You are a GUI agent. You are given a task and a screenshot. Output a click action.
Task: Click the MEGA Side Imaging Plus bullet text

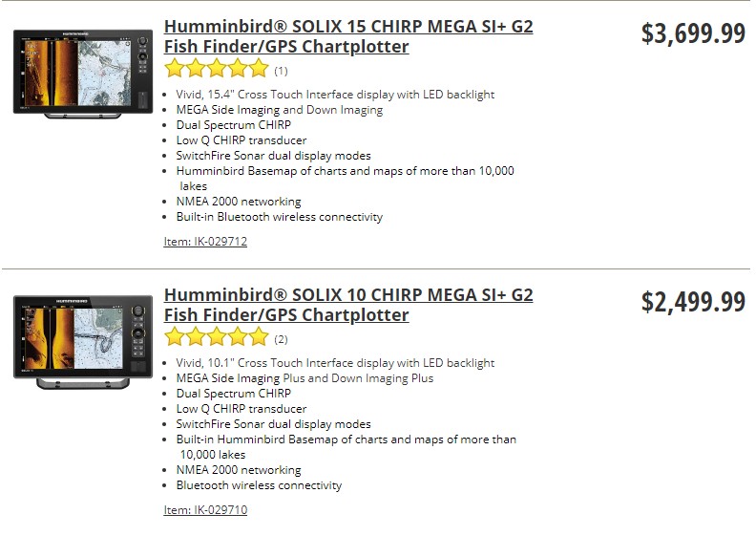click(304, 378)
